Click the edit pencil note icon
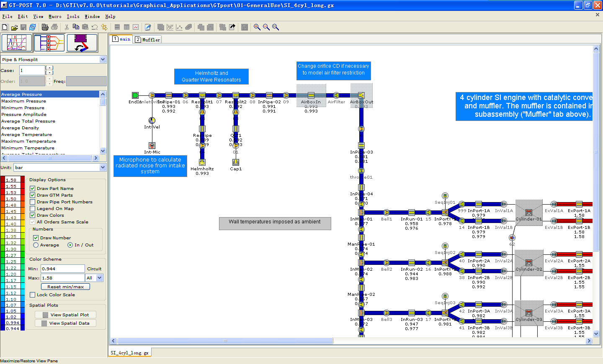 pos(148,27)
